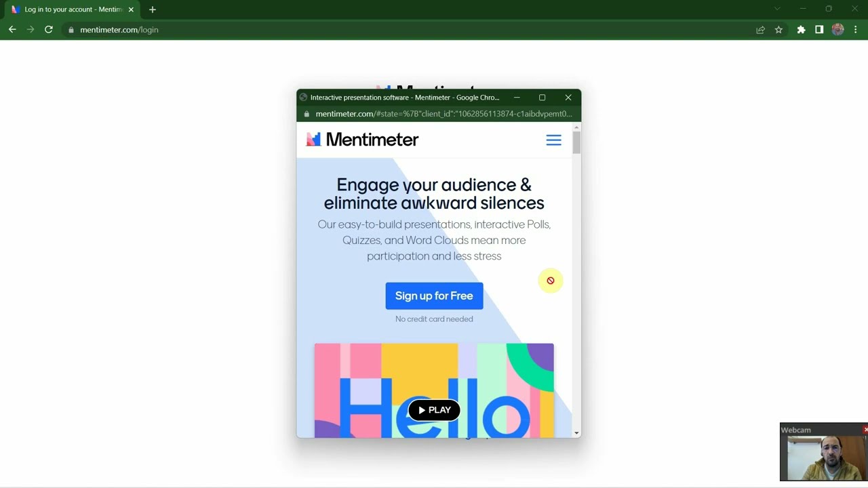Go forward in main Chrome window
This screenshot has height=488, width=868.
tap(31, 30)
